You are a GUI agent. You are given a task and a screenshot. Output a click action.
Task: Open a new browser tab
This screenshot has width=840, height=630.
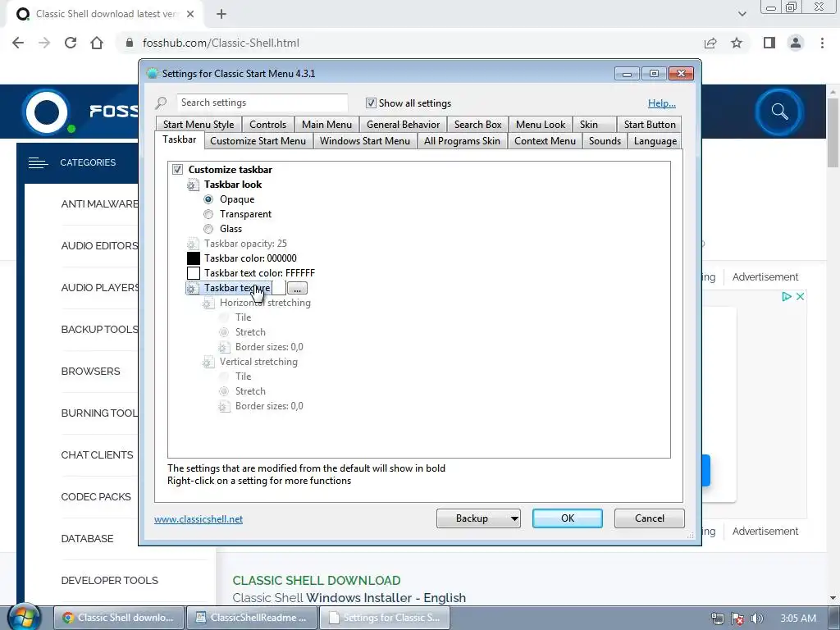[x=221, y=15]
